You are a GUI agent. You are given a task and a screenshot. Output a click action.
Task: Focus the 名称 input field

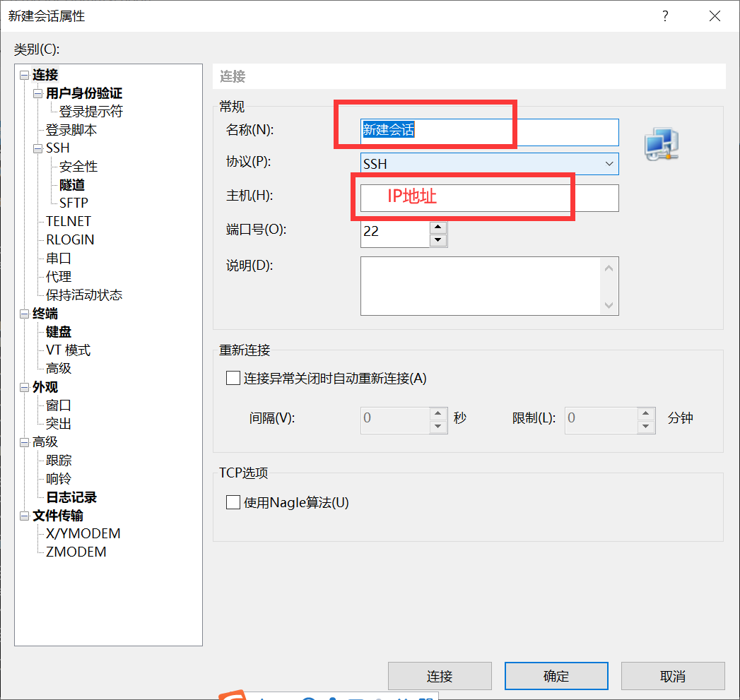point(489,132)
